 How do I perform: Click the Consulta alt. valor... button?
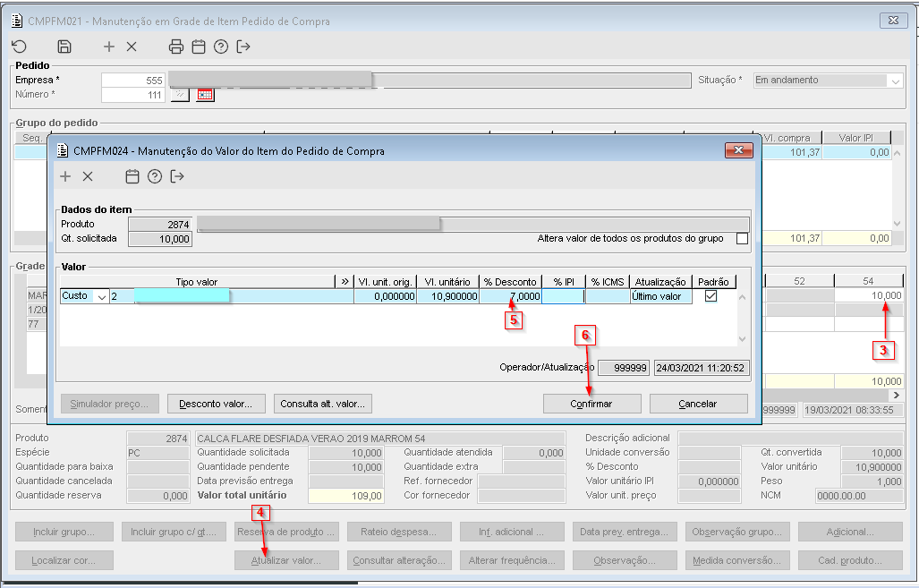coord(322,404)
